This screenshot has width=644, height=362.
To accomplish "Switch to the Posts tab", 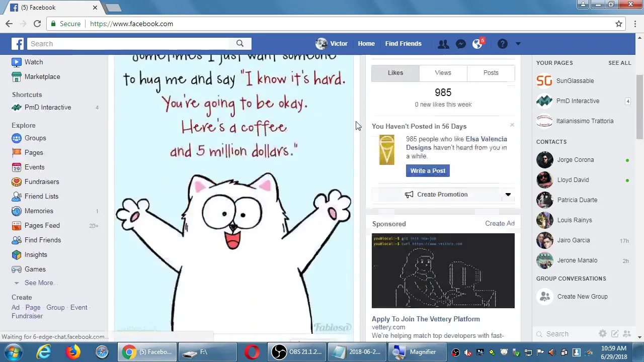I will click(x=491, y=73).
